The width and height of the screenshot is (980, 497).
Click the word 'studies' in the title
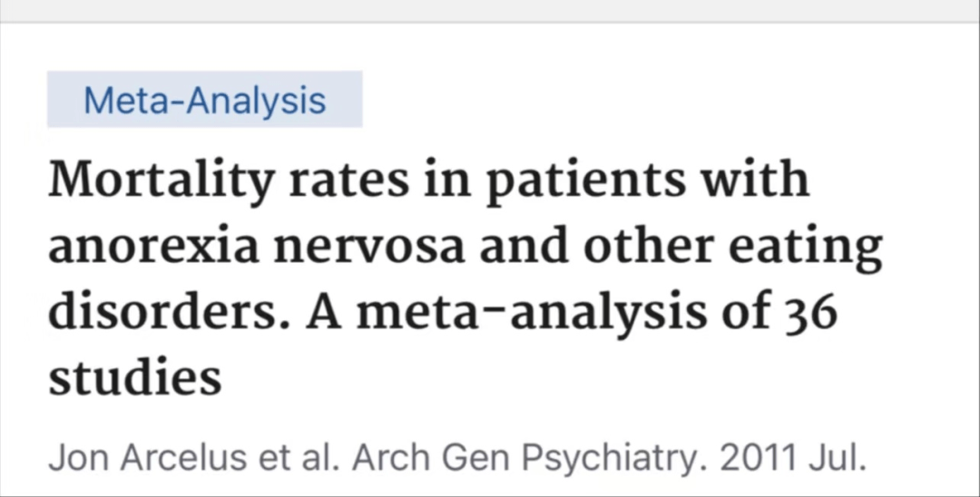pos(135,378)
